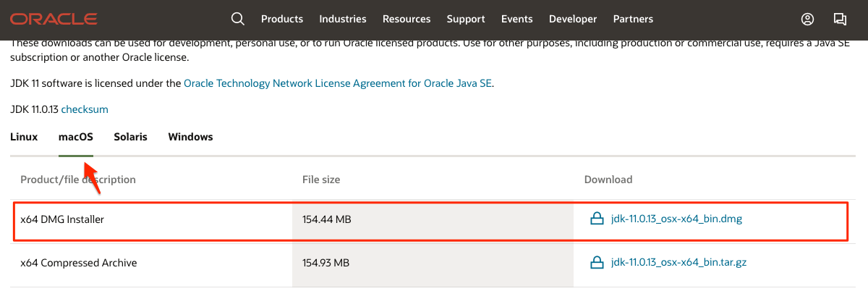Switch to the Windows tab
The width and height of the screenshot is (868, 299).
click(190, 137)
